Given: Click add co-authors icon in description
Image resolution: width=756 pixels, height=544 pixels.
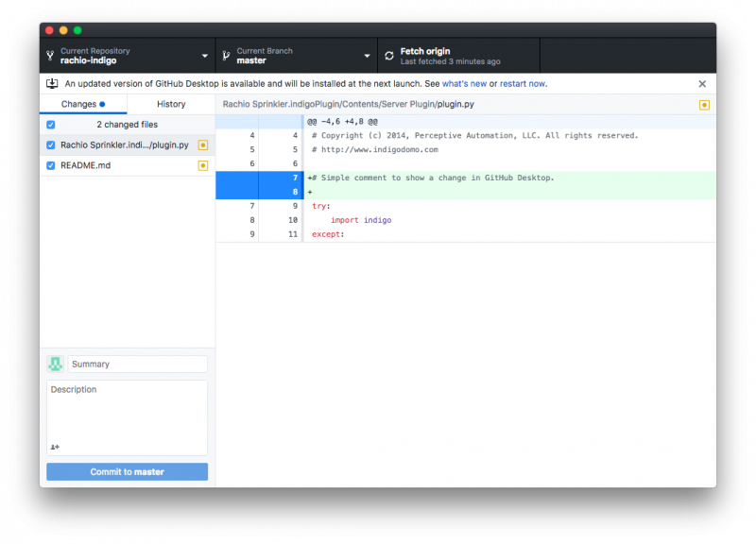Looking at the screenshot, I should point(55,447).
